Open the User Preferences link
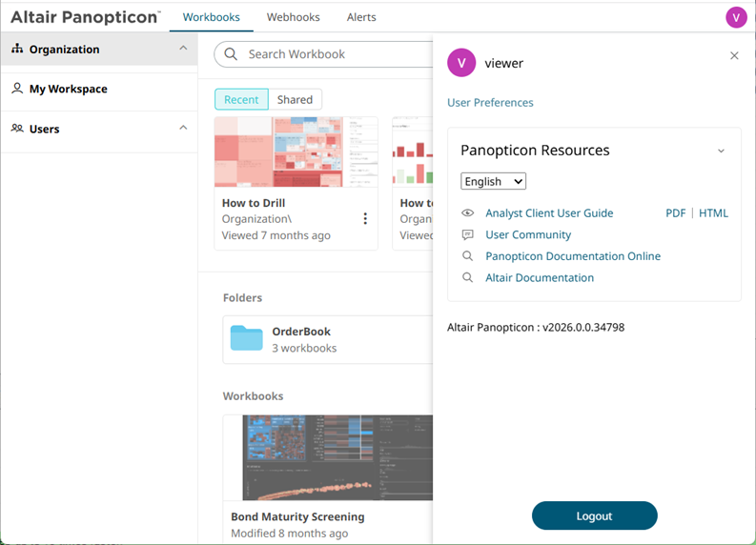Viewport: 756px width, 545px height. [x=490, y=103]
